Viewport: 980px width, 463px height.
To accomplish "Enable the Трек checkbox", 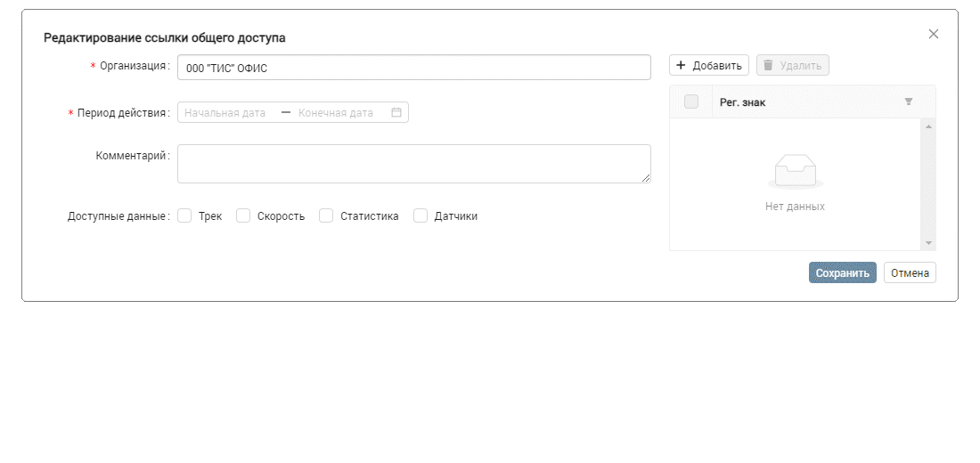I will 185,215.
